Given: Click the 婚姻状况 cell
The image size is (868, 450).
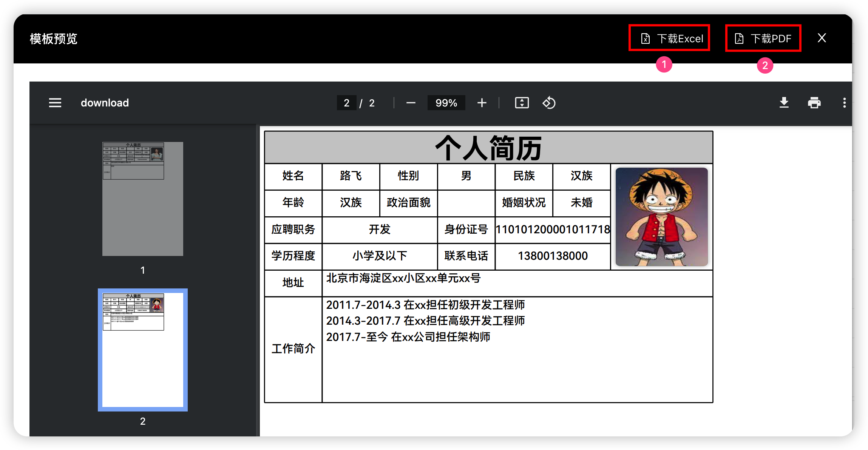Looking at the screenshot, I should (524, 203).
